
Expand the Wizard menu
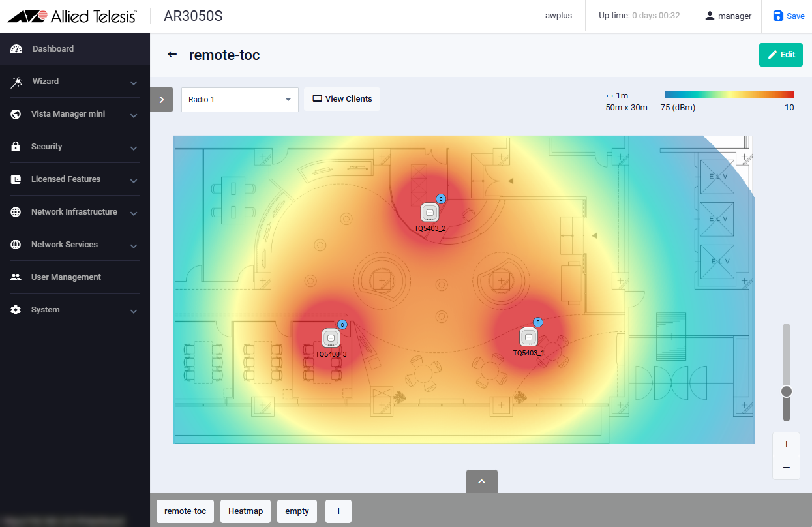tap(75, 82)
